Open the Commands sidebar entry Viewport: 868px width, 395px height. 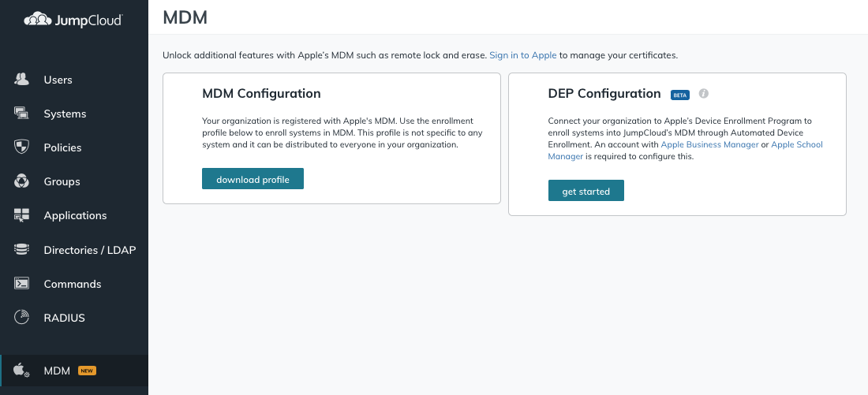[x=74, y=284]
